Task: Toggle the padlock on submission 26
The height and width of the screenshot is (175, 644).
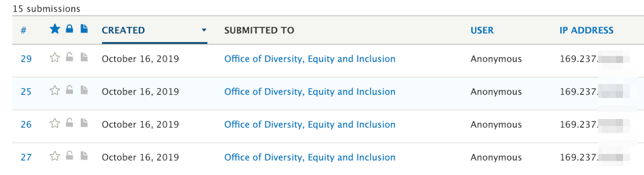Action: coord(69,123)
